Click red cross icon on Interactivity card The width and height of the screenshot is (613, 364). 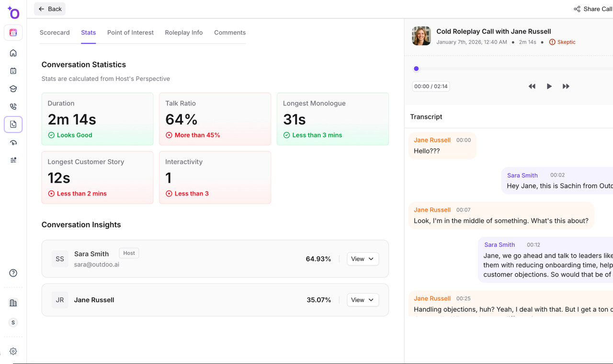coord(169,194)
